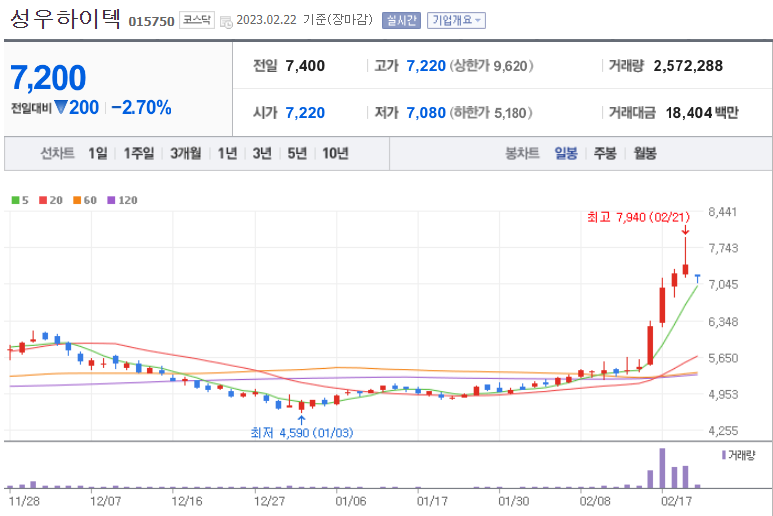Click the 하한가 5,180 lower limit text

tap(491, 112)
